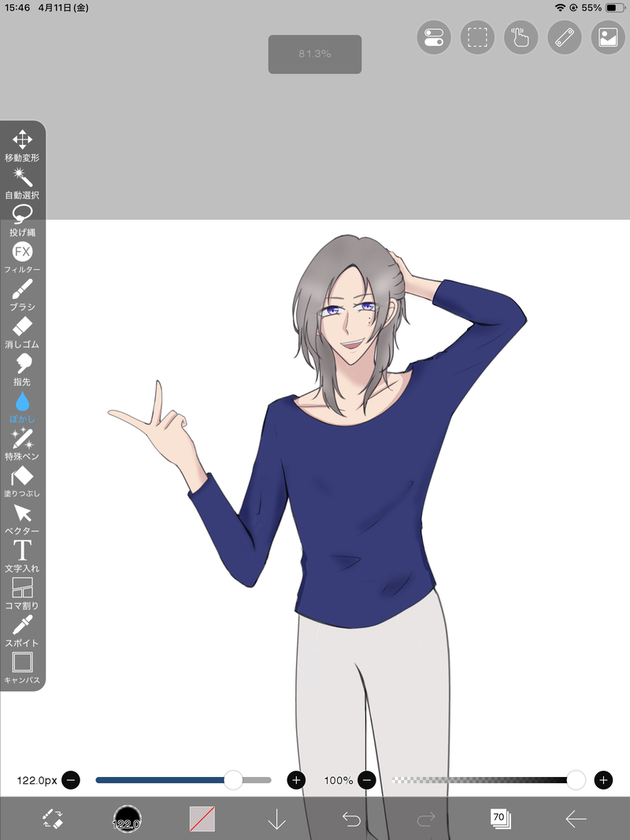Open the current color swatch

coord(202,819)
